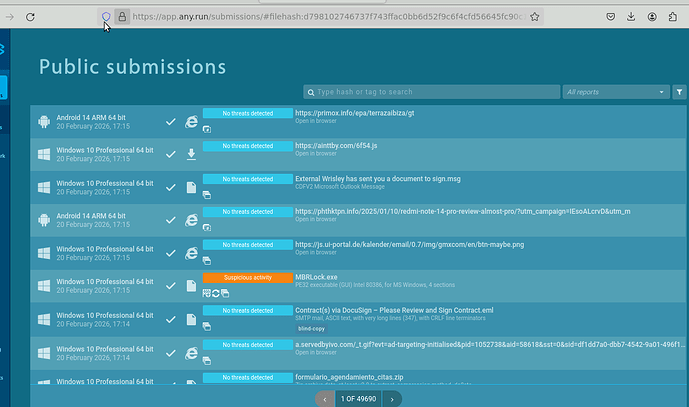This screenshot has width=689, height=407.
Task: Open the All reports dropdown
Action: tap(615, 92)
